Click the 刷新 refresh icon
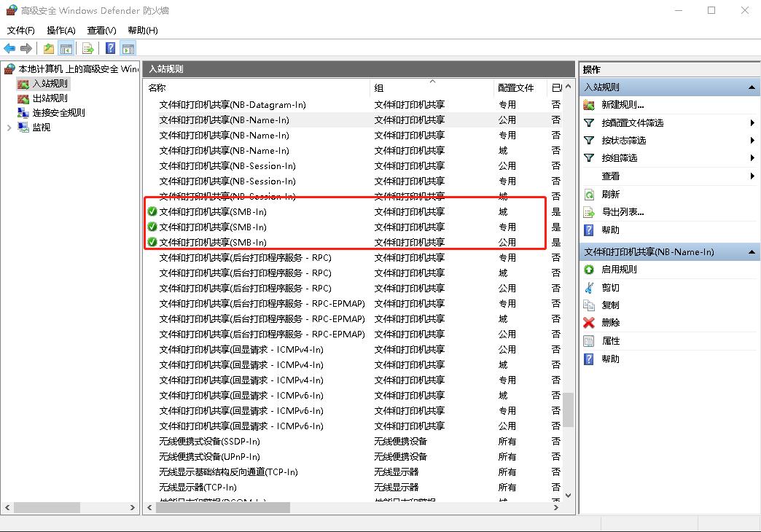Screen dimensions: 761x532 tap(589, 194)
